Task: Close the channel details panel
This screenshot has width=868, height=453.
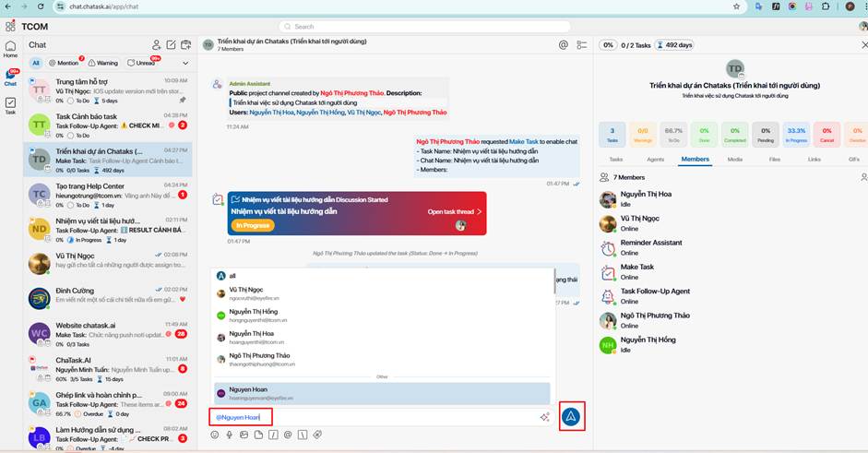Action: pyautogui.click(x=864, y=45)
